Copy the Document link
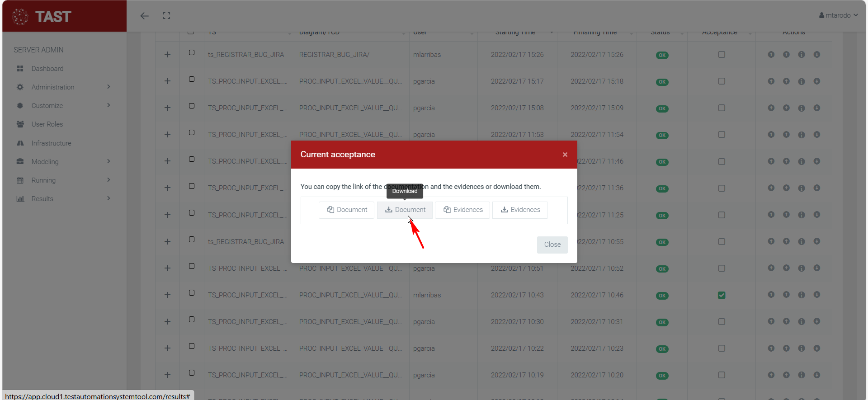This screenshot has height=400, width=868. (x=347, y=210)
